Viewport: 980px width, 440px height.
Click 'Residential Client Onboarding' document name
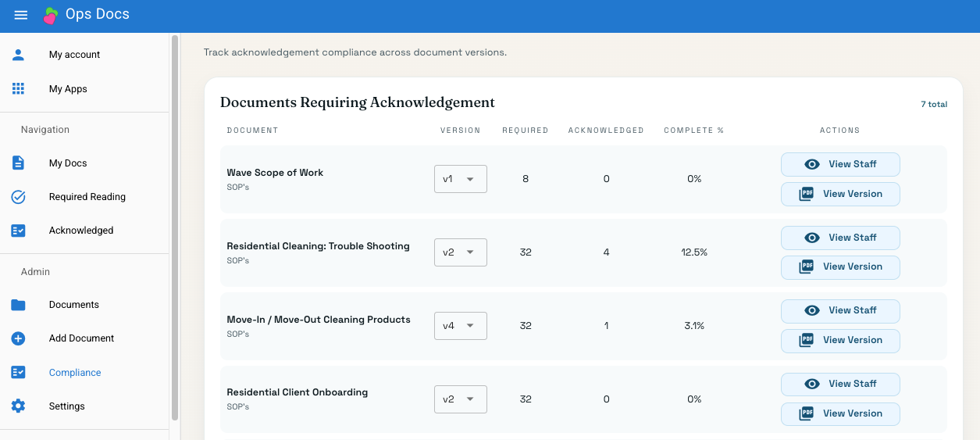297,392
